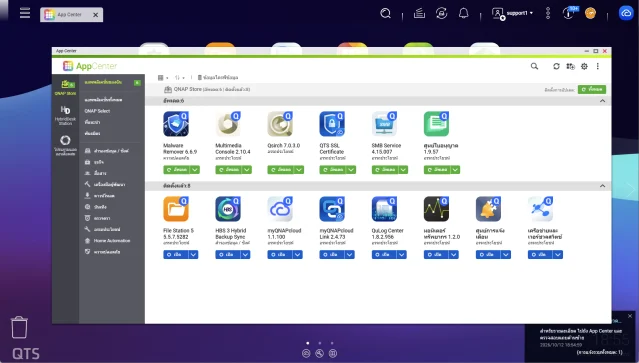Refresh the App Center app list
Viewport: 639px width, 363px height.
(556, 66)
